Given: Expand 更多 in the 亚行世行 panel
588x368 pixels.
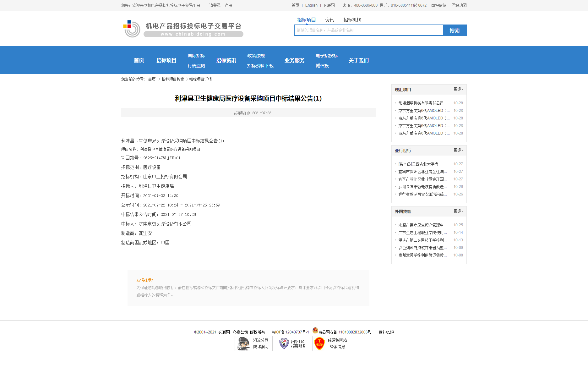Looking at the screenshot, I should pos(458,150).
